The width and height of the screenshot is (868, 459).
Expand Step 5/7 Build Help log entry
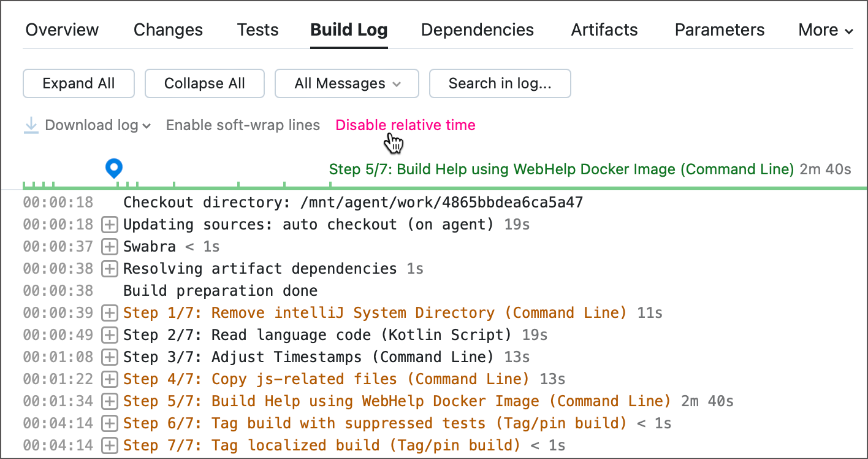tap(109, 401)
